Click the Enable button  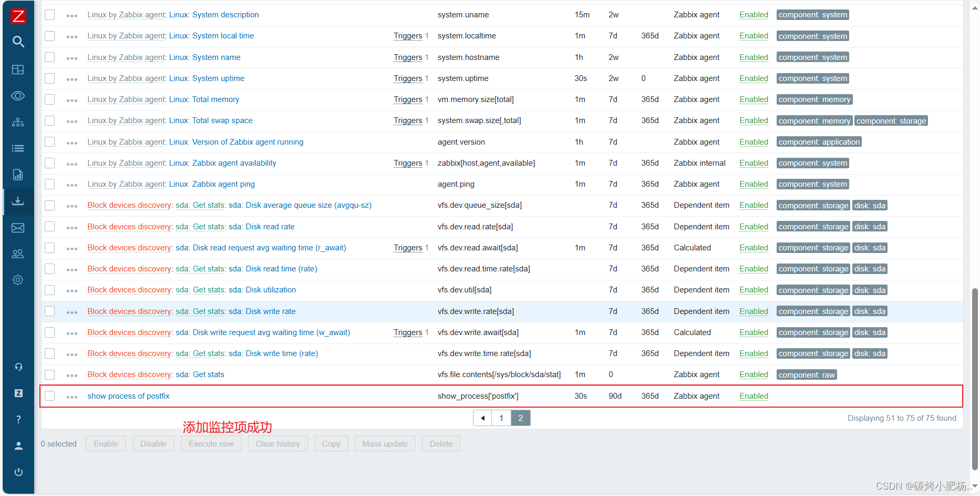click(x=106, y=444)
